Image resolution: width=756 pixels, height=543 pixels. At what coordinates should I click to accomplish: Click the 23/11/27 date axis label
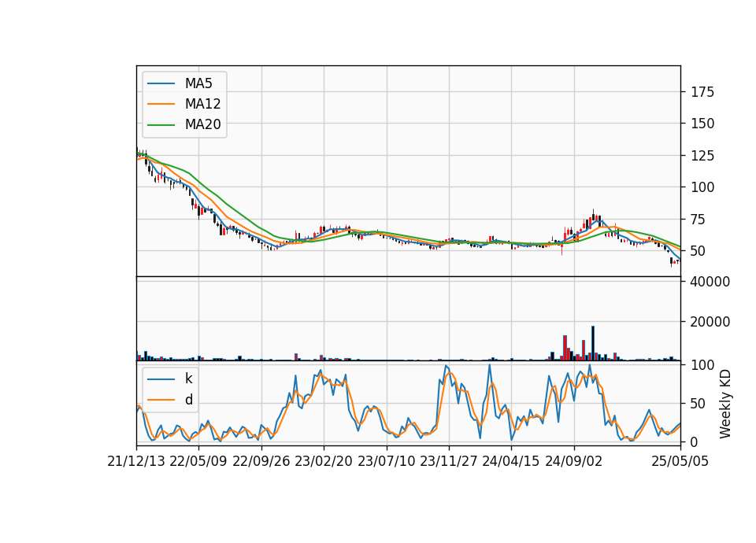click(448, 461)
